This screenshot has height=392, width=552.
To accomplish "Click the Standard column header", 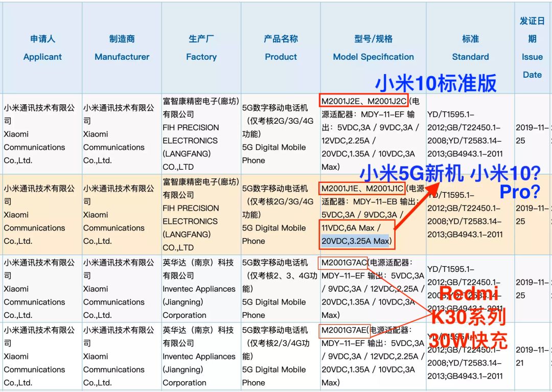I will [x=470, y=48].
